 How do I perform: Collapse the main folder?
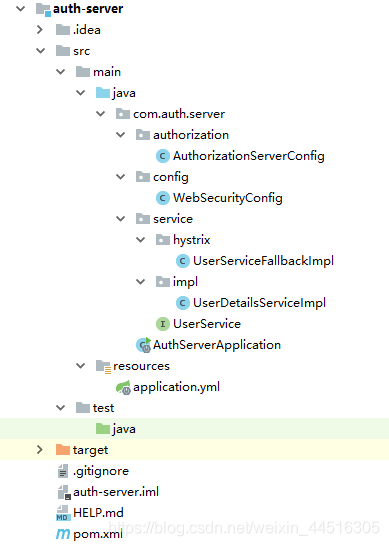pyautogui.click(x=61, y=72)
